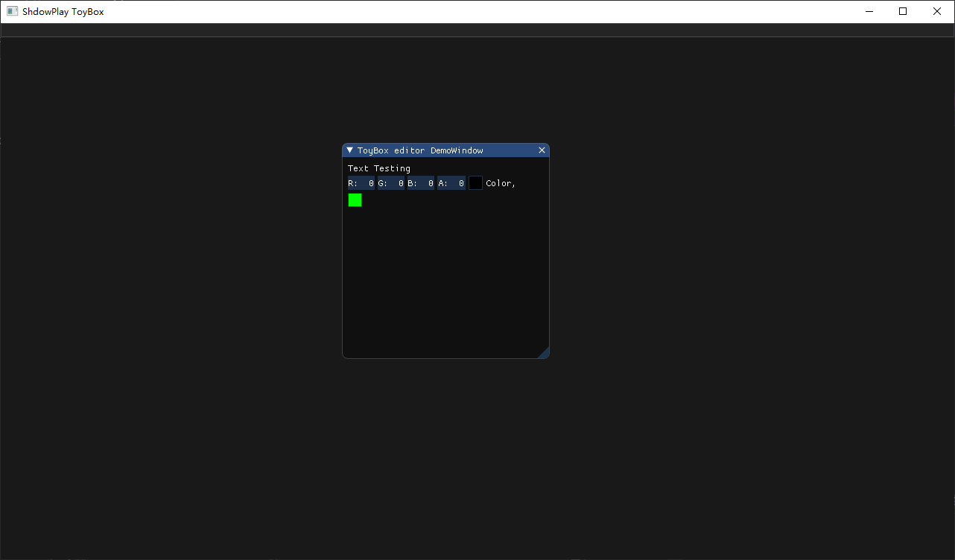Close the ToyBox editor DemoWindow panel
955x560 pixels.
pyautogui.click(x=542, y=150)
